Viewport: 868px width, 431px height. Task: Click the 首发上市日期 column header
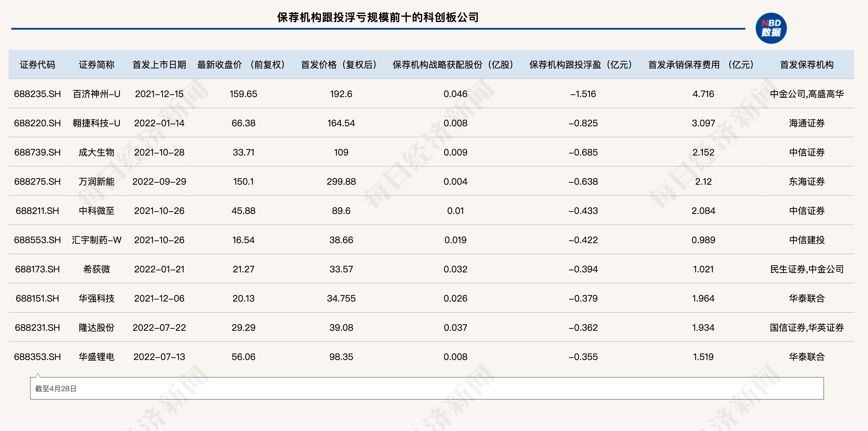159,65
